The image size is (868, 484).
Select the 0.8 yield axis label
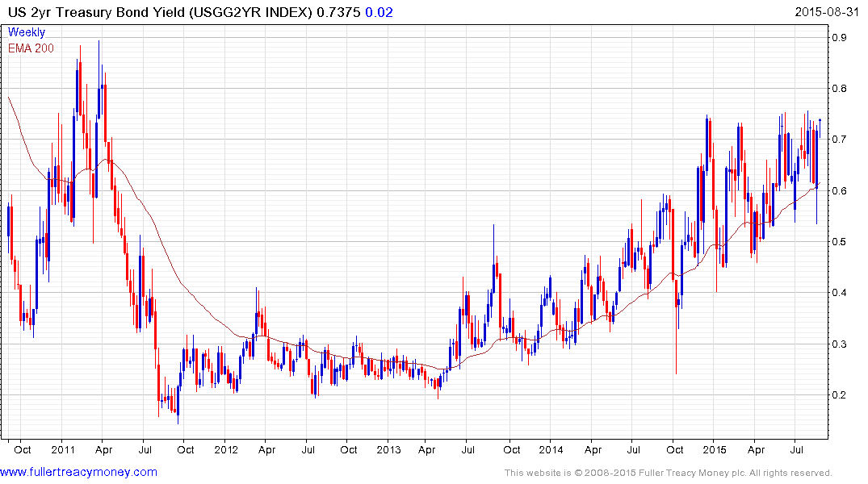pos(840,89)
